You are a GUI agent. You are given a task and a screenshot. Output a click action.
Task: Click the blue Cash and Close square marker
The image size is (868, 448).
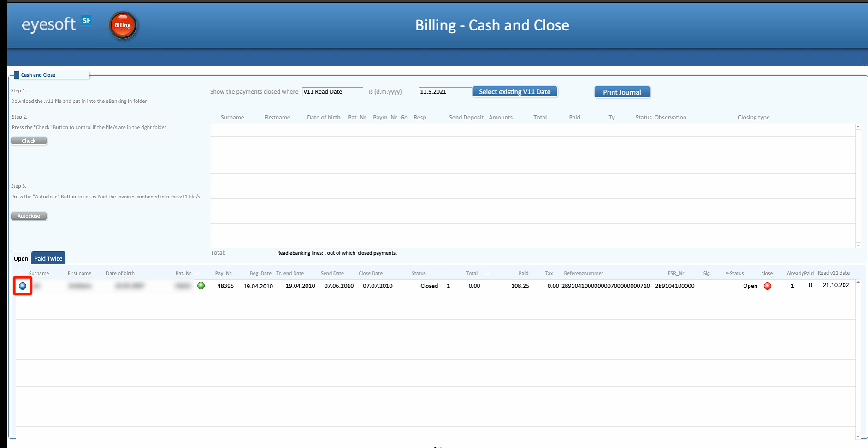coord(17,75)
